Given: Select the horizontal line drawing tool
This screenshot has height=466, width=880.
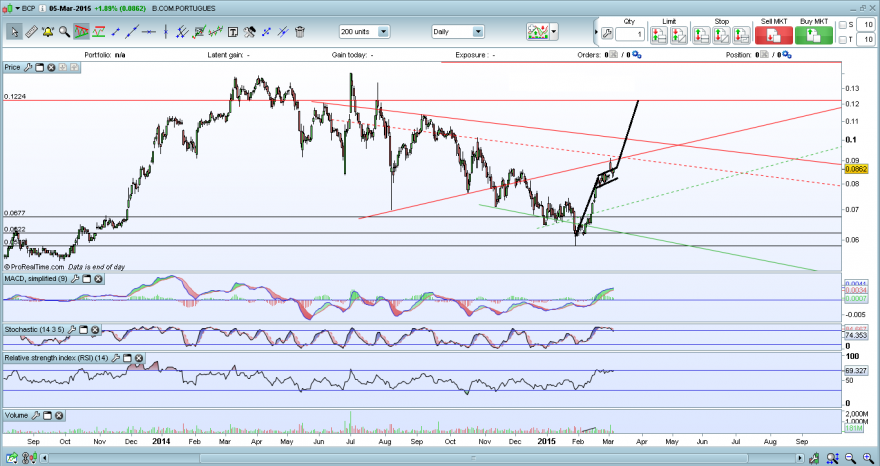Looking at the screenshot, I should (x=149, y=32).
